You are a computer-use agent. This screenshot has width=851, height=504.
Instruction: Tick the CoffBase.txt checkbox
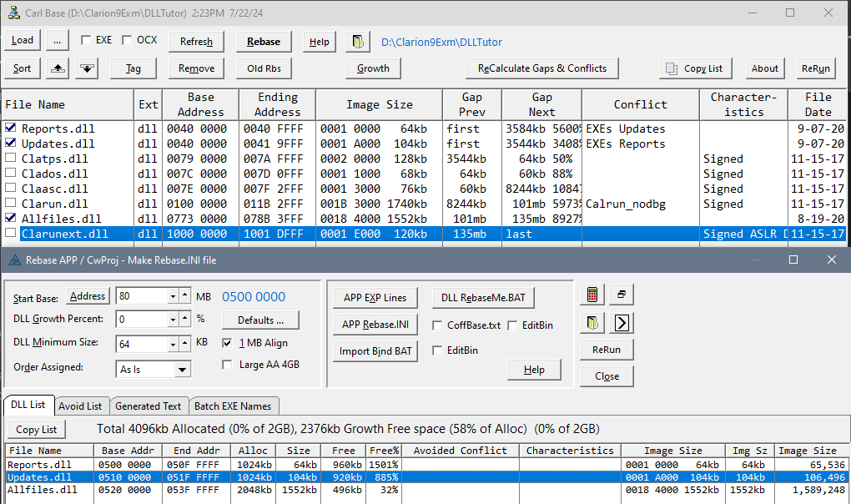tap(438, 325)
